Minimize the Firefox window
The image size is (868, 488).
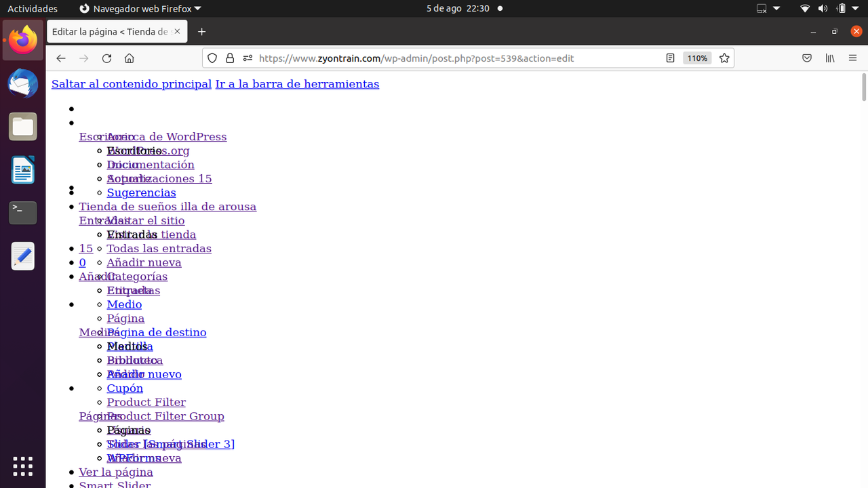(813, 32)
